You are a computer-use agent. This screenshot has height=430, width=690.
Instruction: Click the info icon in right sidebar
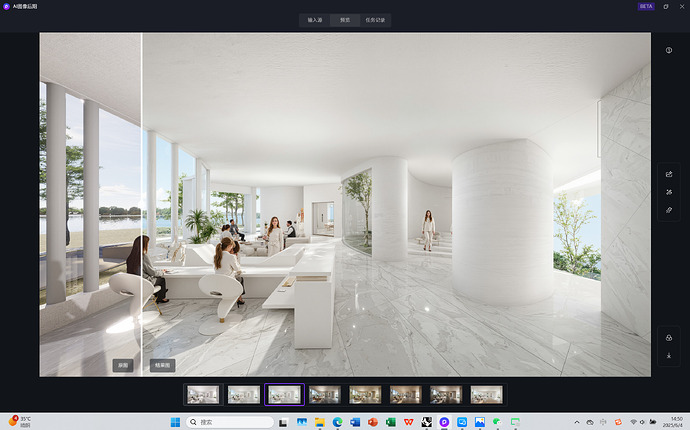click(669, 50)
